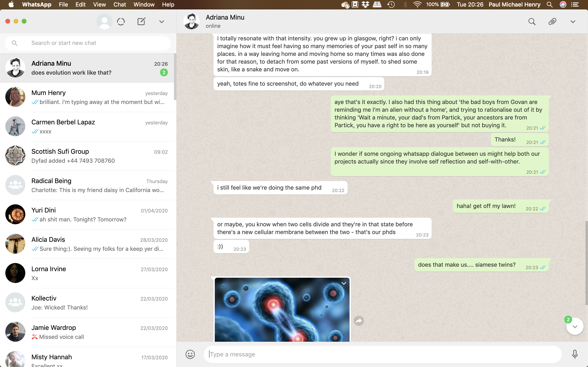Open the Chat menu
The width and height of the screenshot is (588, 367).
[x=120, y=4]
